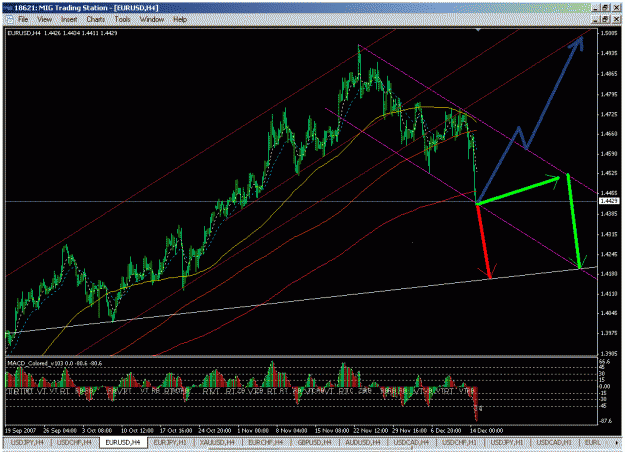Open the Tools menu
Viewport: 625px width, 452px height.
(x=122, y=19)
